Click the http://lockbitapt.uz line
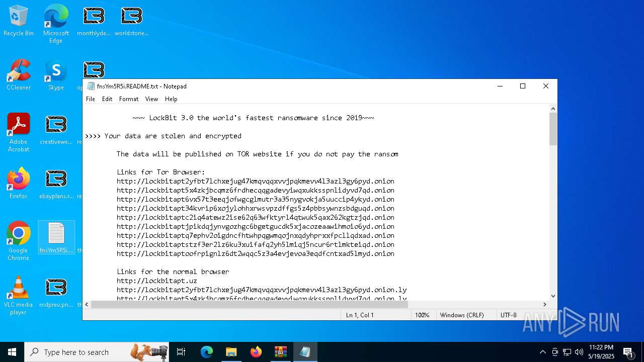 click(157, 281)
